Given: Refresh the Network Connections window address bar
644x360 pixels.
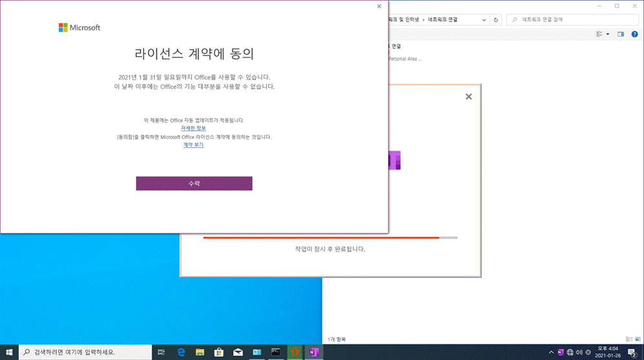Looking at the screenshot, I should [495, 20].
